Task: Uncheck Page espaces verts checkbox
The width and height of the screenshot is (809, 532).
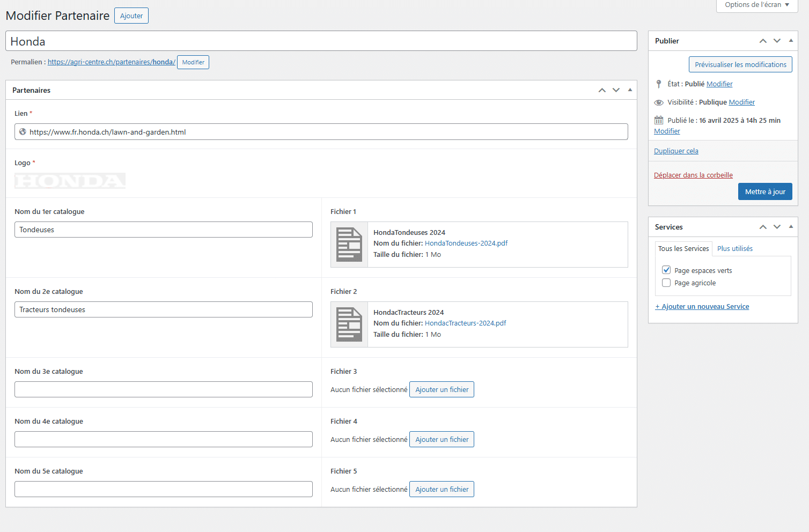Action: click(x=666, y=270)
